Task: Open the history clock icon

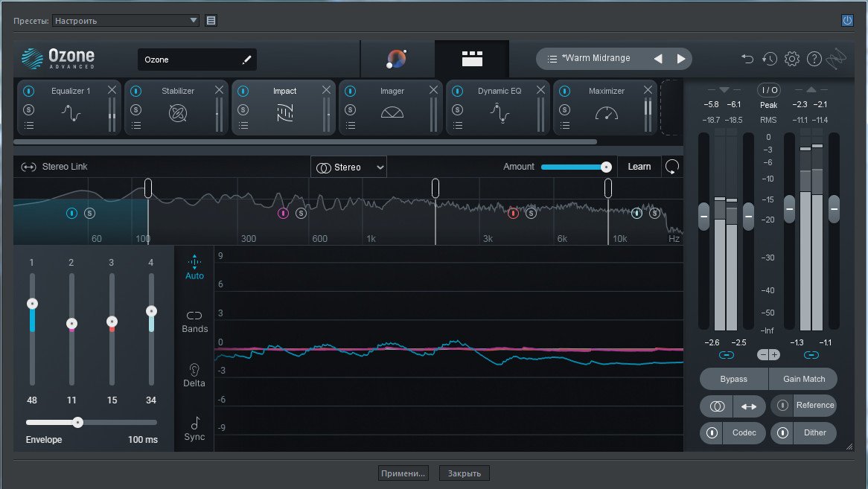Action: (x=770, y=59)
